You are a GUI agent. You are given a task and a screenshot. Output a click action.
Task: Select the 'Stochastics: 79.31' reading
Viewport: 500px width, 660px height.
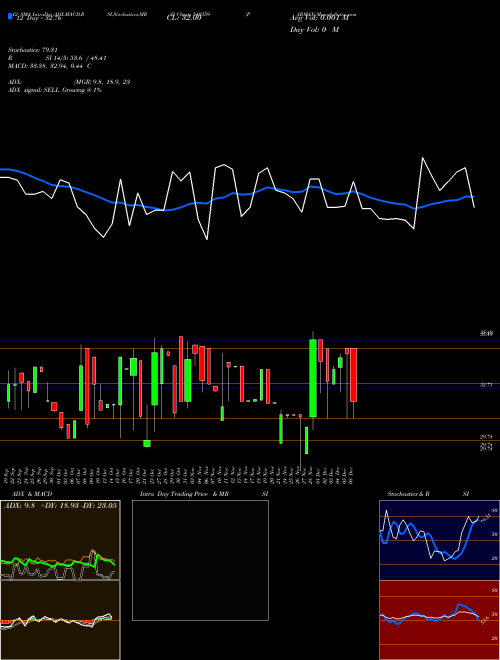pyautogui.click(x=32, y=50)
